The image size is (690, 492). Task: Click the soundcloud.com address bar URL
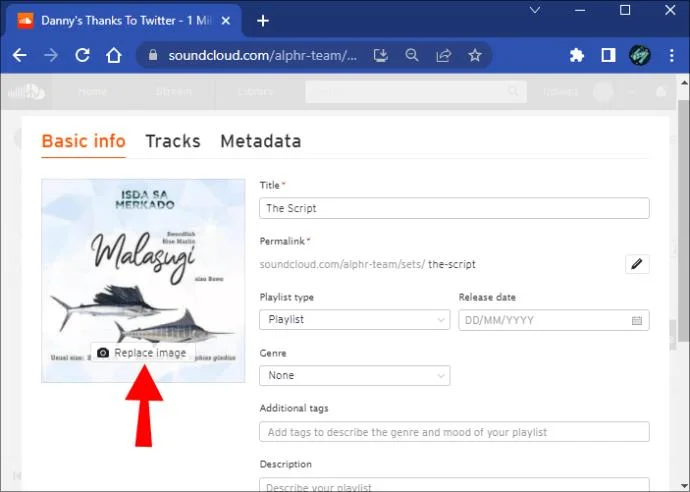click(x=262, y=55)
